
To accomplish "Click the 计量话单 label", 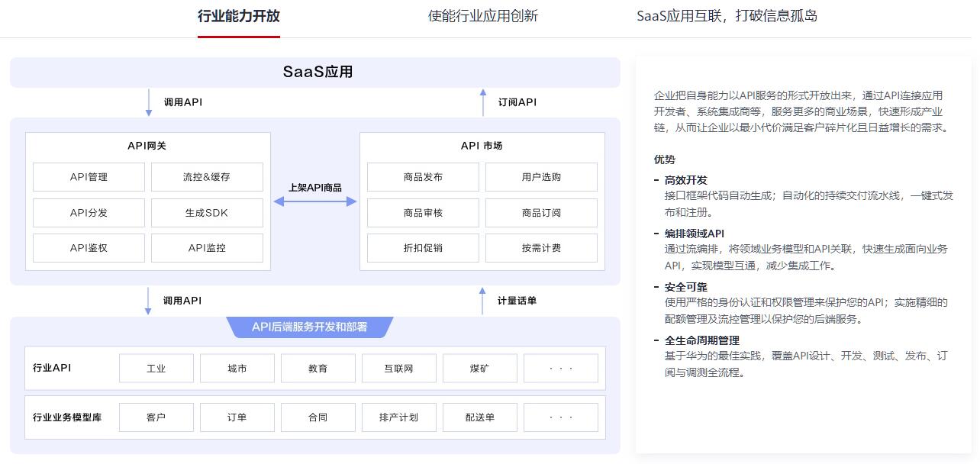I will point(517,301).
